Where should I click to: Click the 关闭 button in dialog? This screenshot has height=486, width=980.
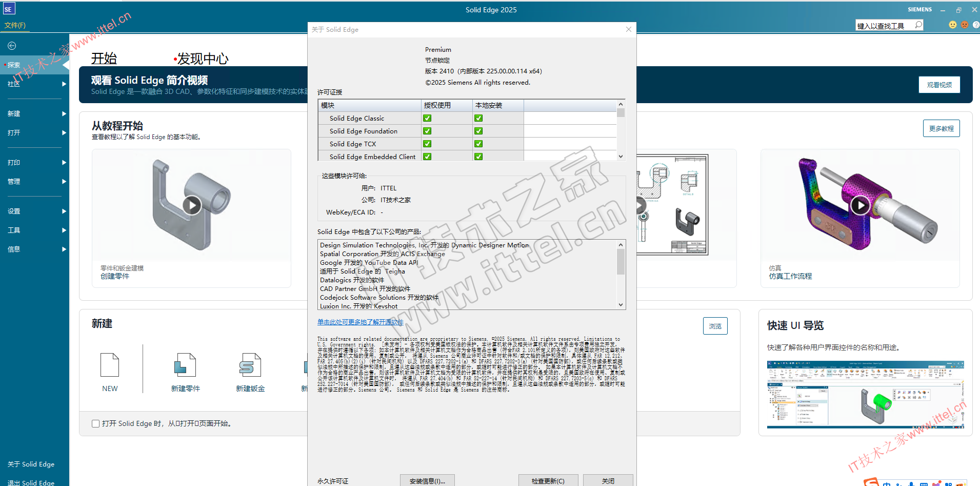click(x=608, y=481)
